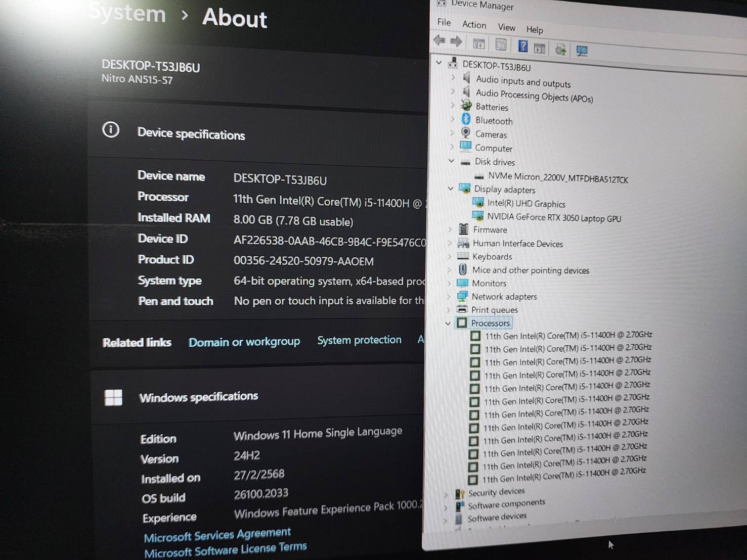
Task: Click the Version value 24H2
Action: pyautogui.click(x=247, y=455)
